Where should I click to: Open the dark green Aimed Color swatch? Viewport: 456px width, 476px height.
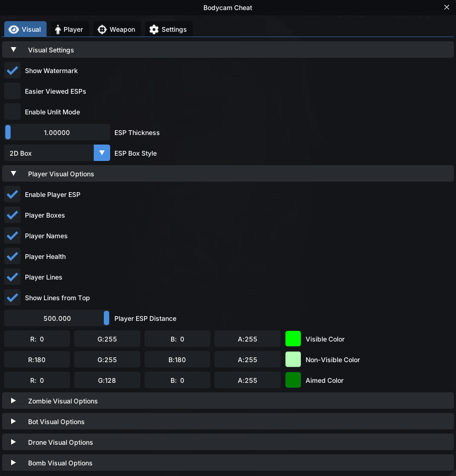[293, 380]
